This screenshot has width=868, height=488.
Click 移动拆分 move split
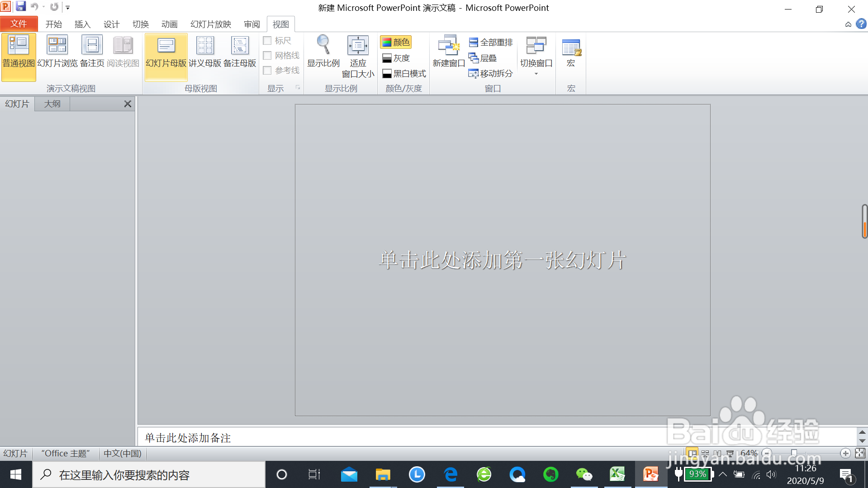(491, 73)
